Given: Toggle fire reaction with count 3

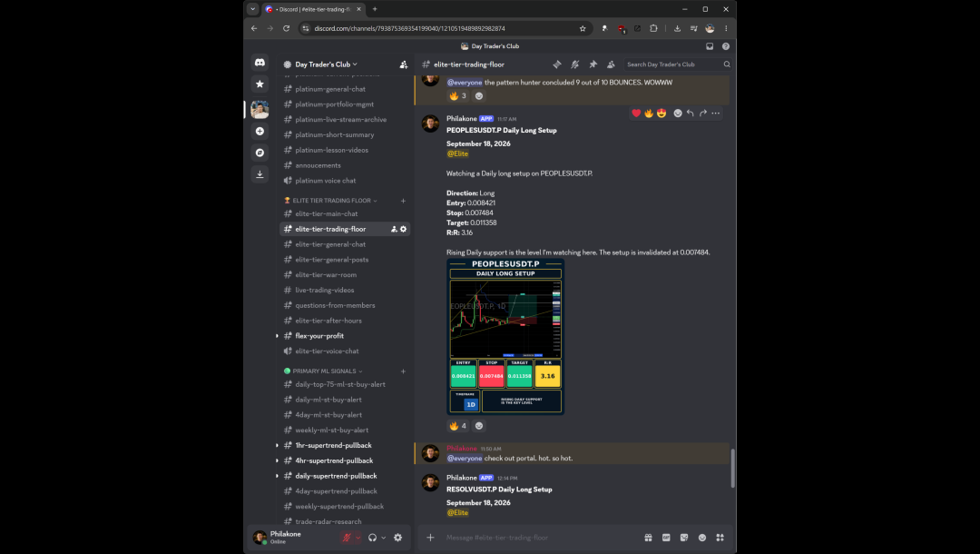Looking at the screenshot, I should [x=458, y=95].
